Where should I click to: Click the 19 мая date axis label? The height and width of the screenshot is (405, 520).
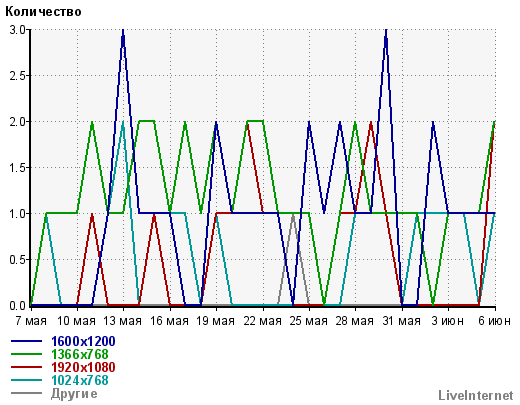(215, 321)
